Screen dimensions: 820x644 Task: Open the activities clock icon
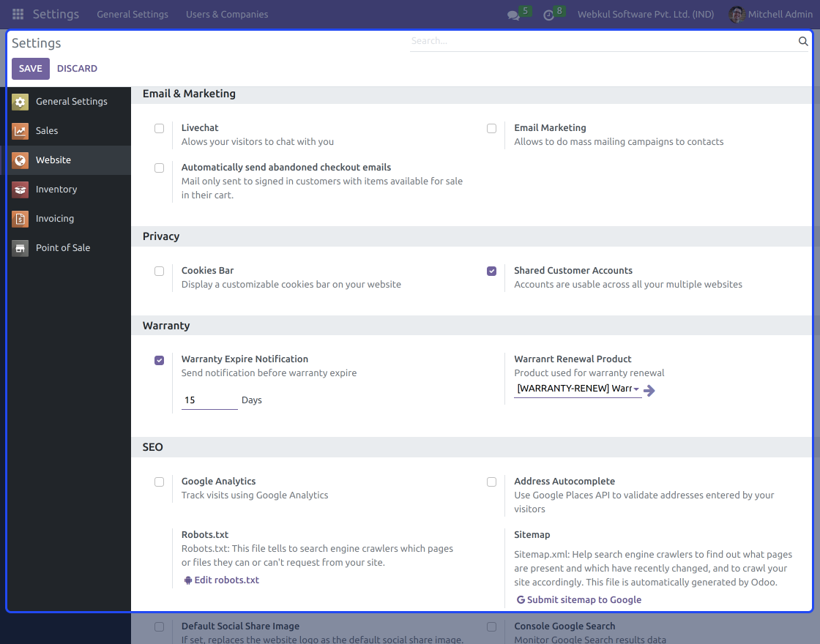[548, 15]
